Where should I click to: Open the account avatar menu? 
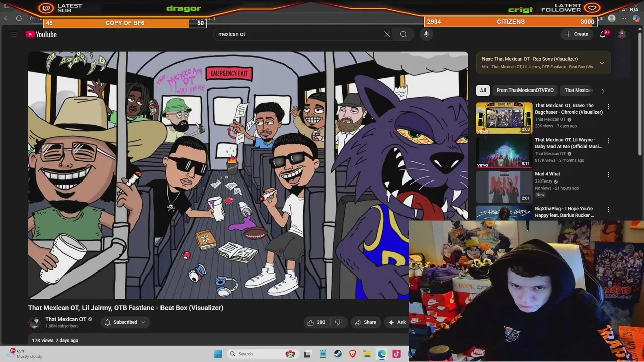tap(622, 34)
